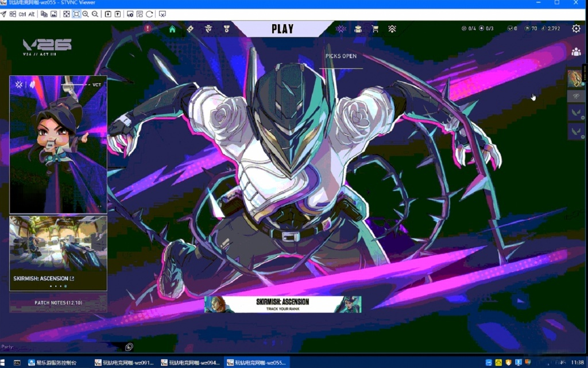Image resolution: width=588 pixels, height=368 pixels.
Task: Click the VNC connection options icon
Action: [x=130, y=14]
